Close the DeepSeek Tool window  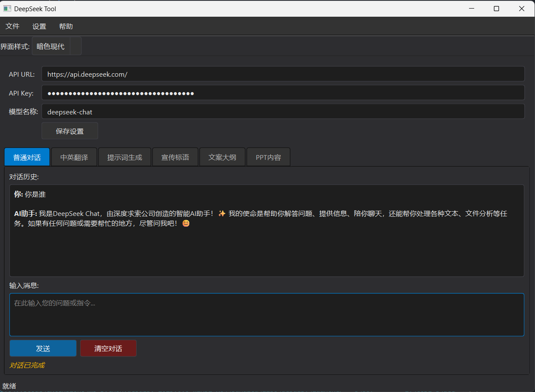tap(522, 9)
